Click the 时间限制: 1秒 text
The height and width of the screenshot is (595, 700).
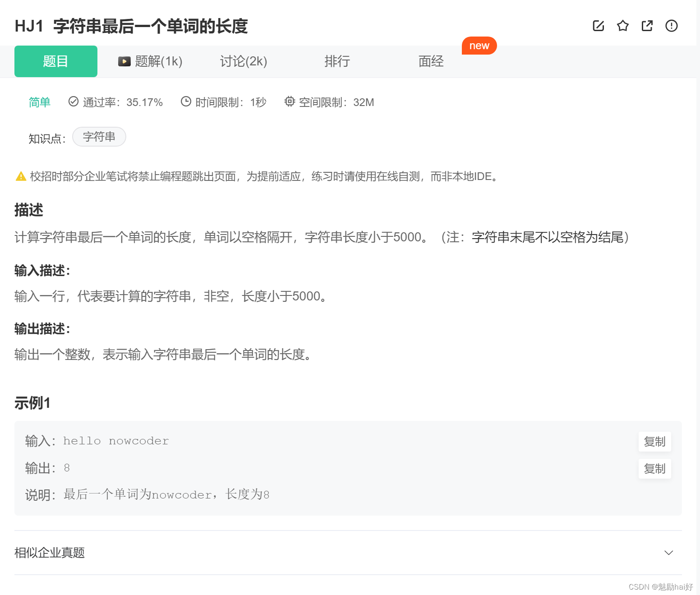pos(230,102)
